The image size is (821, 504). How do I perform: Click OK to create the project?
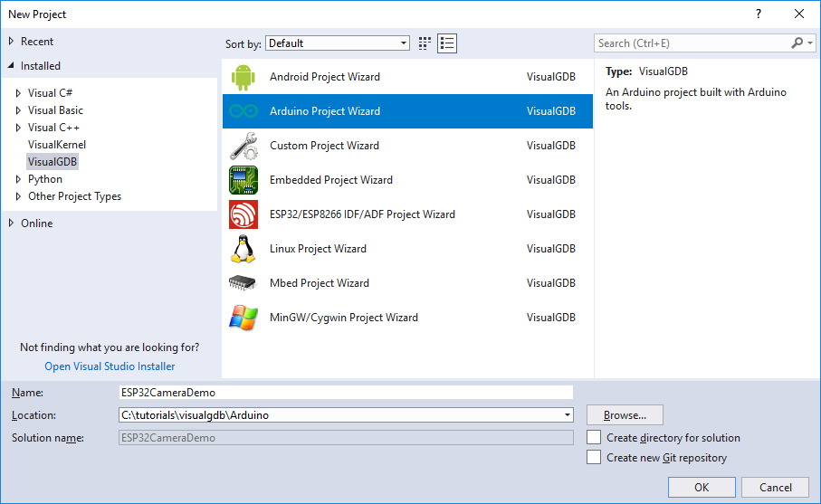click(x=702, y=487)
